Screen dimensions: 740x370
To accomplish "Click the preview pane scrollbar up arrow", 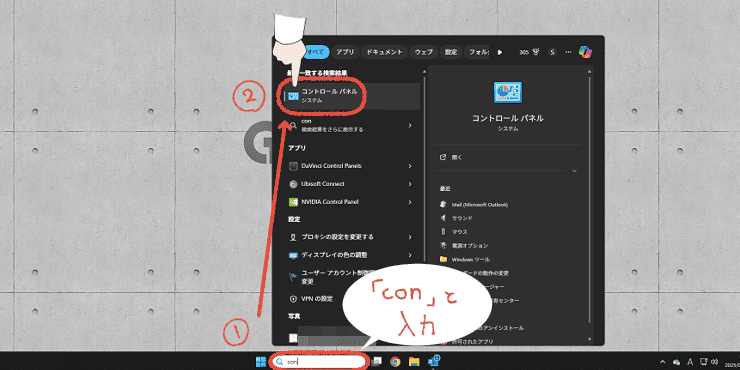I will point(589,71).
